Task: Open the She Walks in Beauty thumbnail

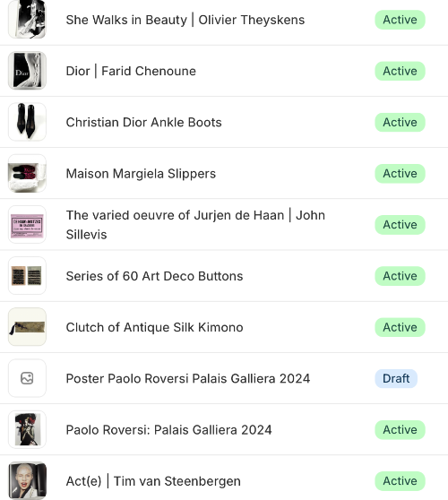Action: (x=27, y=19)
